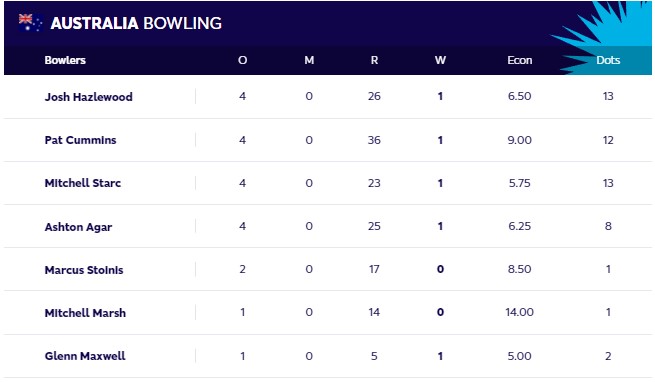
Task: Select the Econ column header
Action: [x=520, y=60]
